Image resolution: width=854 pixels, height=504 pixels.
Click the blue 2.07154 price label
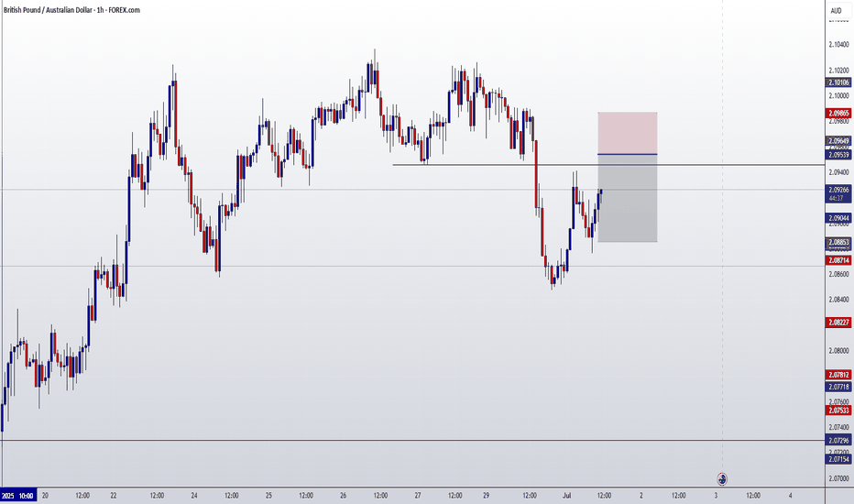[x=838, y=459]
